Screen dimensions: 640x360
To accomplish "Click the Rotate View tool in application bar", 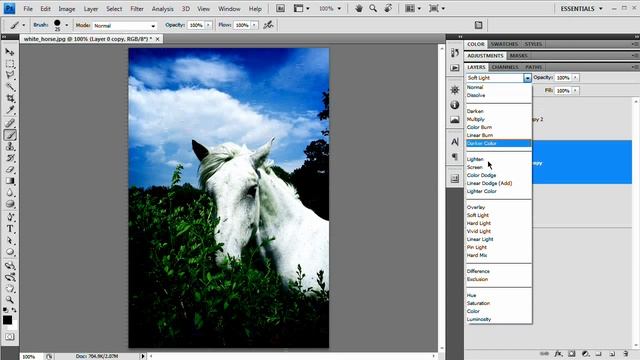I will (x=388, y=9).
